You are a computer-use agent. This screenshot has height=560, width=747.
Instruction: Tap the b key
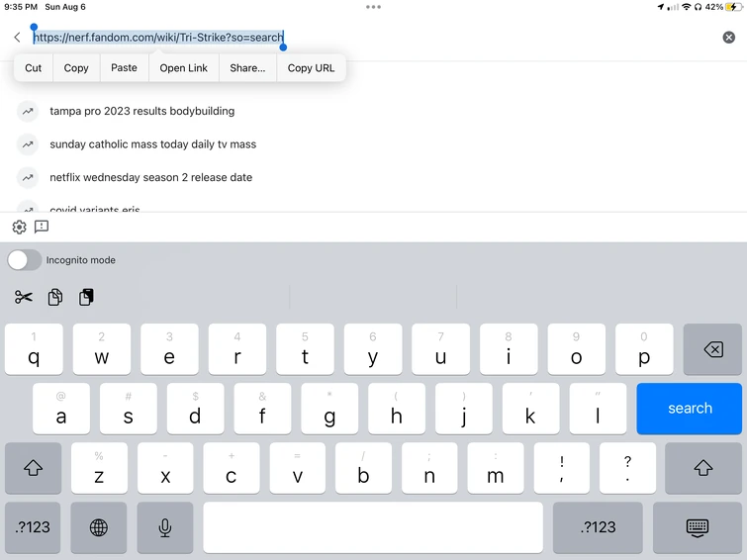point(363,468)
